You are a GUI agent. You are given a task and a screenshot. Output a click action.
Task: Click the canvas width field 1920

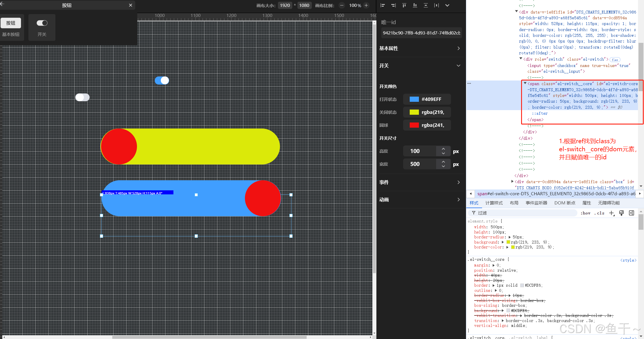point(285,5)
